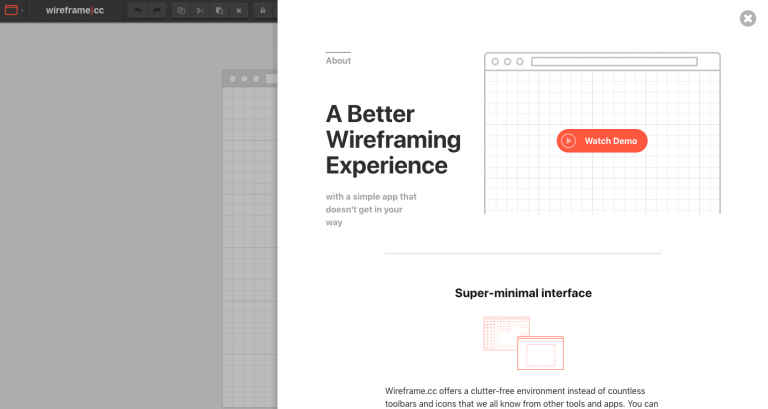
Task: Click the Watch Demo button
Action: point(602,141)
